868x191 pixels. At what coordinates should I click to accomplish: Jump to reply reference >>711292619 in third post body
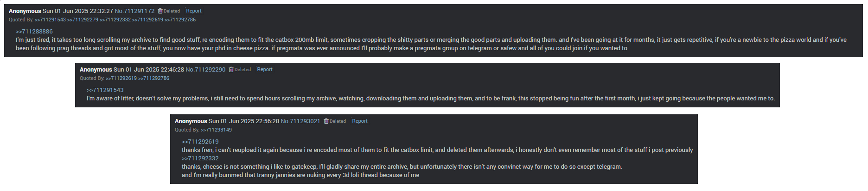click(200, 142)
